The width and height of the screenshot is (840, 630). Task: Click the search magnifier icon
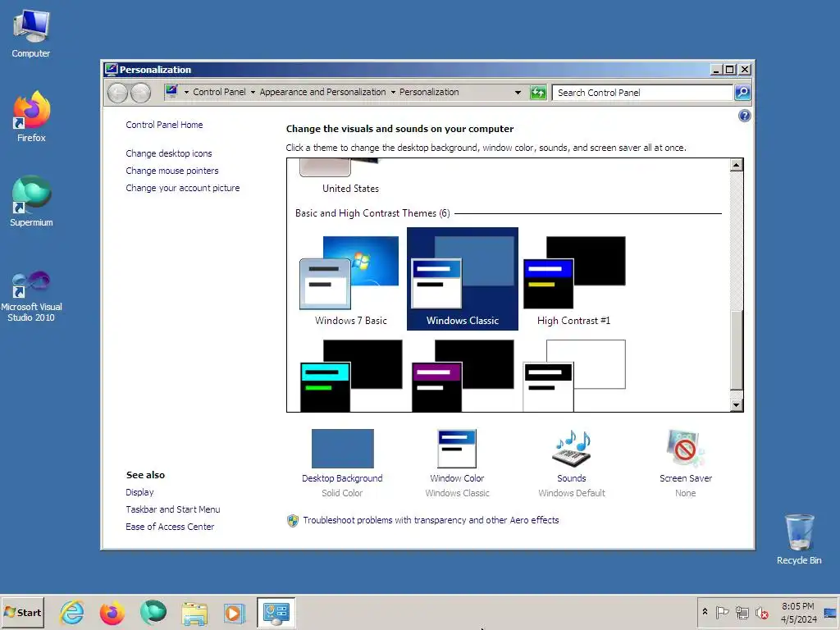coord(742,93)
